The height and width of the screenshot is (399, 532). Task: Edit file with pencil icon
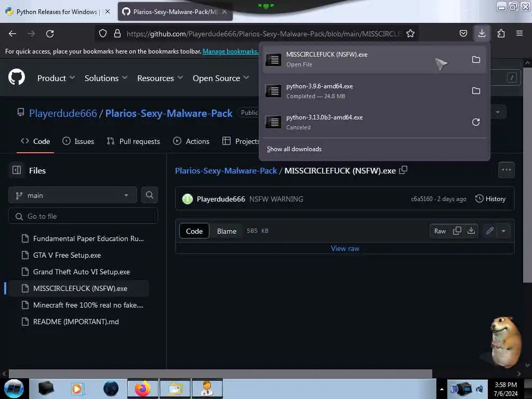pyautogui.click(x=489, y=231)
